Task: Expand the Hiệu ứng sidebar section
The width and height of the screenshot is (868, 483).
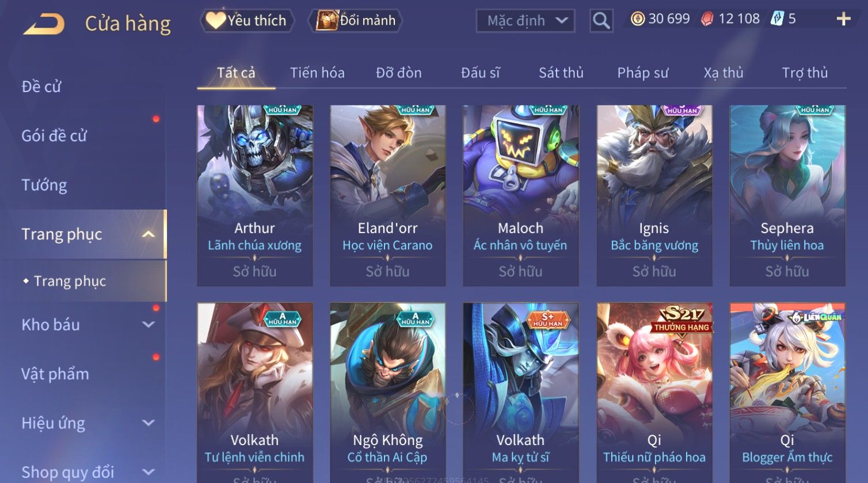Action: coord(148,423)
